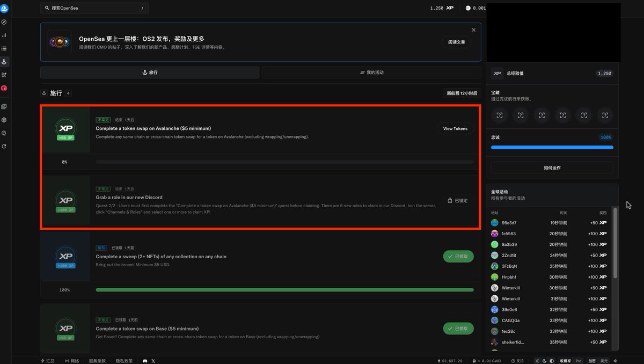Viewport: 644px width, 364px height.
Task: Click the 1,250 XP counter in header
Action: coord(442,8)
